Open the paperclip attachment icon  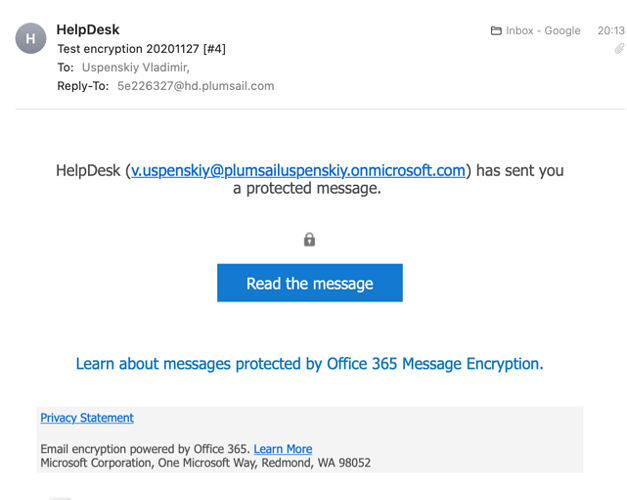click(619, 49)
